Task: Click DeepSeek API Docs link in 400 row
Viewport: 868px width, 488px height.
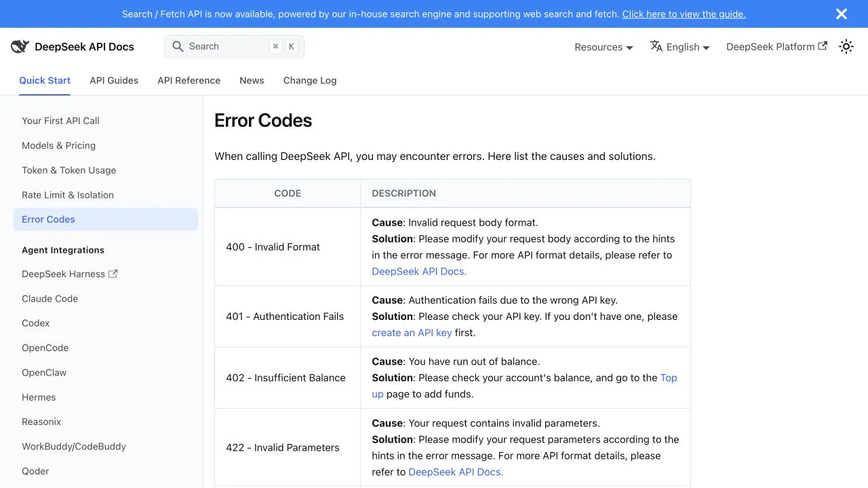Action: [419, 271]
